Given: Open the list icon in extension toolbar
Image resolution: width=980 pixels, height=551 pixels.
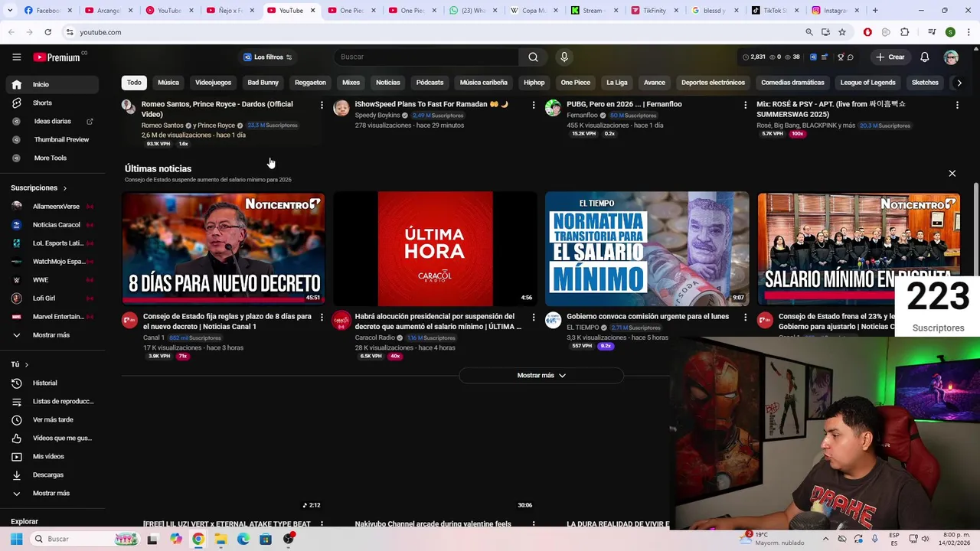Looking at the screenshot, I should click(x=825, y=57).
